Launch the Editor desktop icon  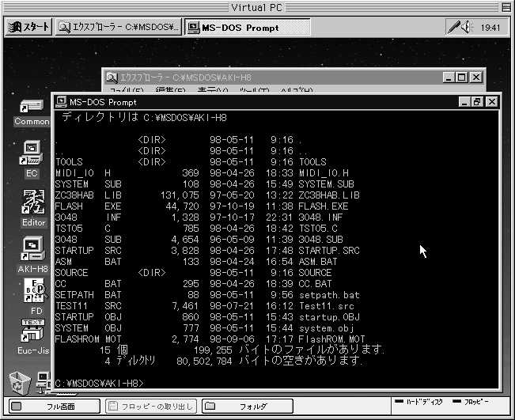coord(33,202)
